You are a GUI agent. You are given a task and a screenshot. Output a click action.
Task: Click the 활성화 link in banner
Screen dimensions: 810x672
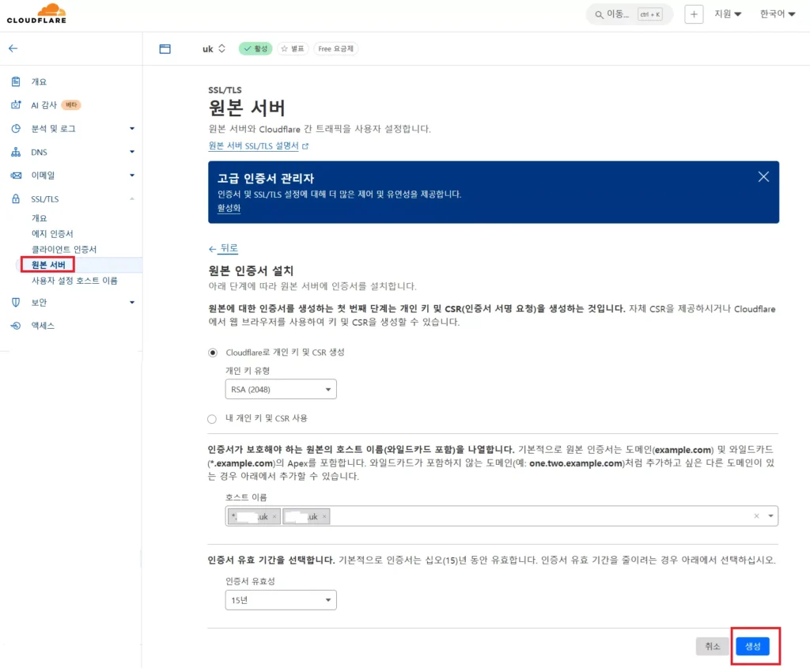229,208
